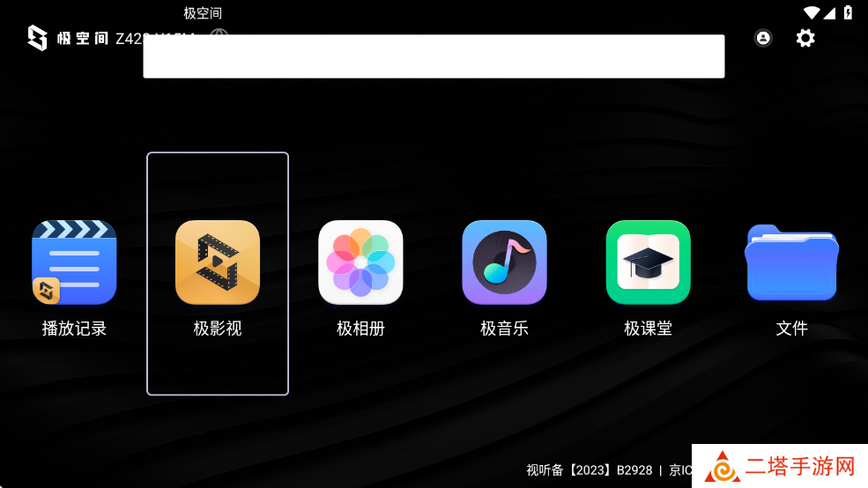This screenshot has height=488, width=868.
Task: Open settings via the gear icon
Action: pyautogui.click(x=805, y=38)
